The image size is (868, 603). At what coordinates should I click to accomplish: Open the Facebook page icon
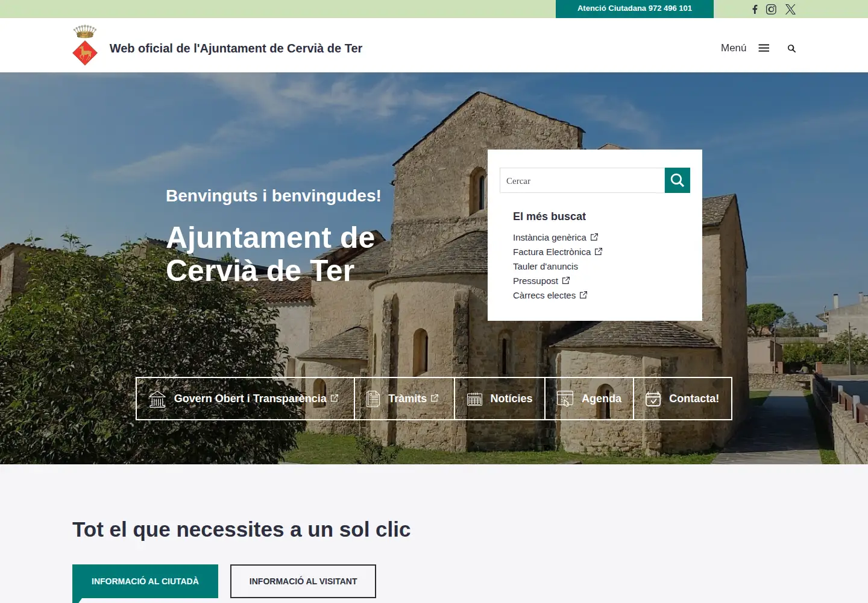click(x=755, y=9)
